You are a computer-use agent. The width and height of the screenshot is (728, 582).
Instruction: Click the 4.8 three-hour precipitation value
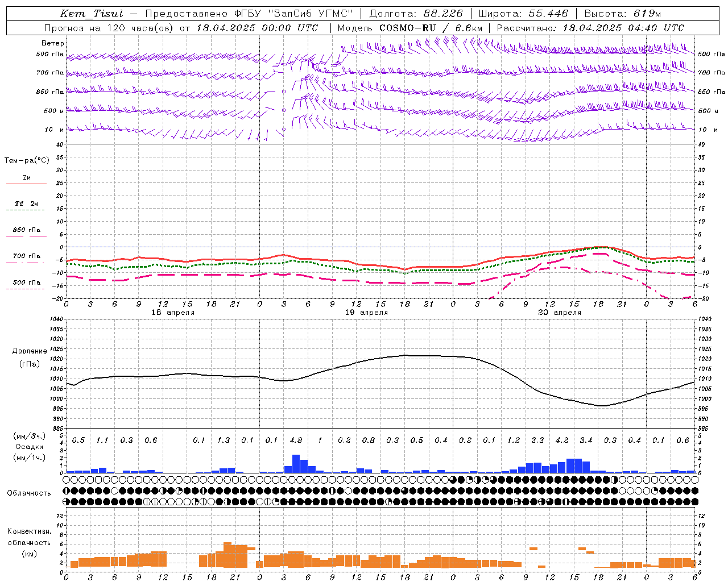(x=296, y=440)
